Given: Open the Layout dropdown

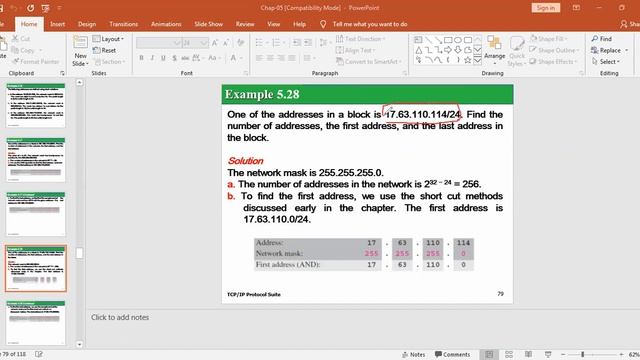Looking at the screenshot, I should pos(108,39).
